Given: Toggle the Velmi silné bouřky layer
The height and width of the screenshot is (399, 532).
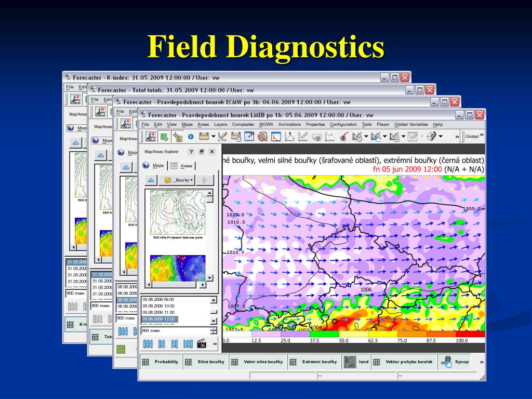Looking at the screenshot, I should point(258,362).
